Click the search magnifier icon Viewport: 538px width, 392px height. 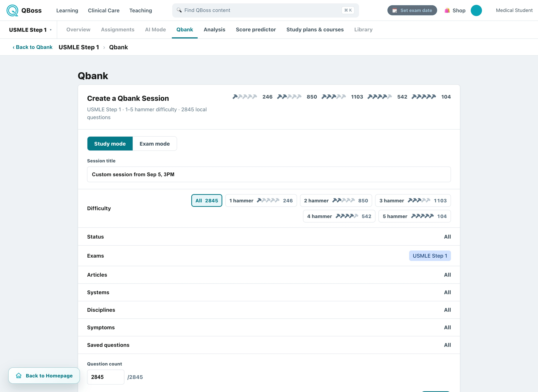(x=179, y=10)
